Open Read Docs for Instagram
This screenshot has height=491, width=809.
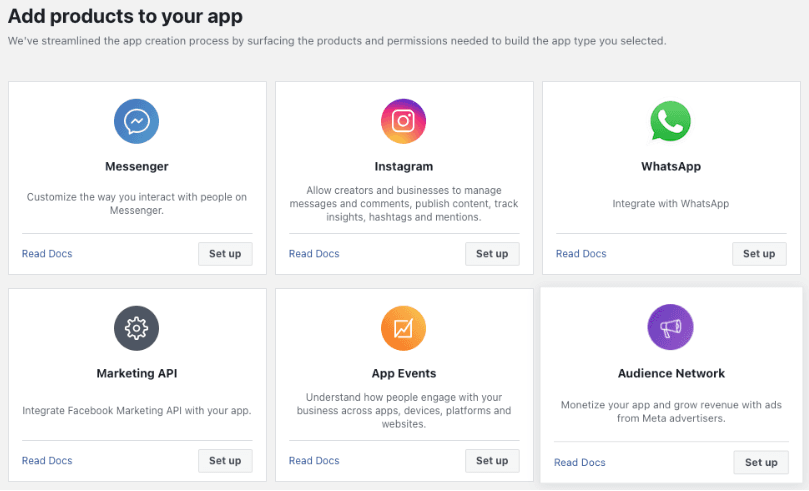314,254
